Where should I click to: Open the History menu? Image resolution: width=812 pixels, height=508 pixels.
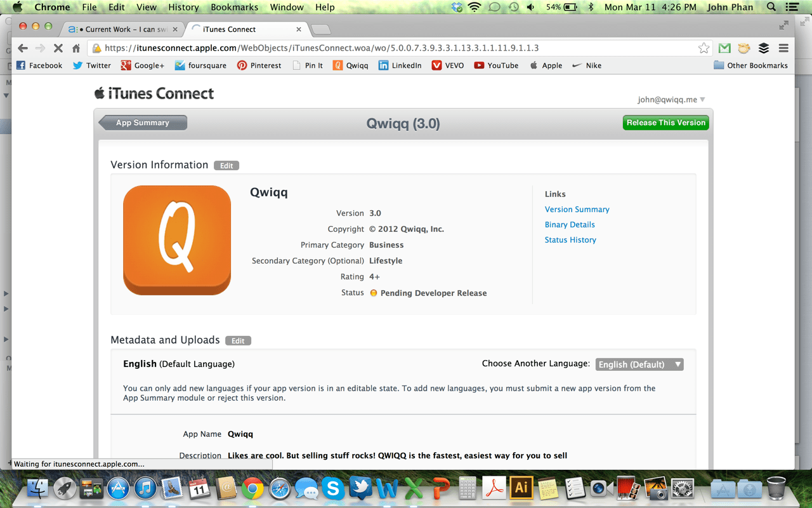click(x=183, y=7)
